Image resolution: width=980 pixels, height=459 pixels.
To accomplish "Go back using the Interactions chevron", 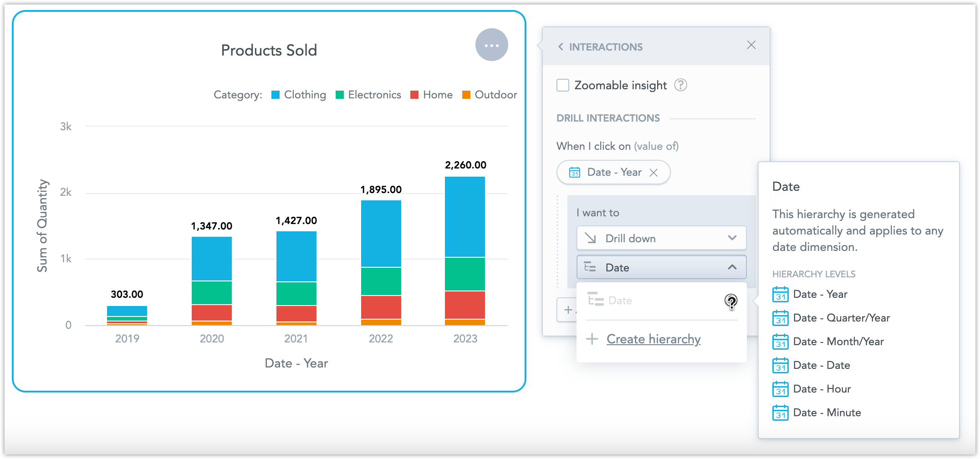I will point(561,47).
